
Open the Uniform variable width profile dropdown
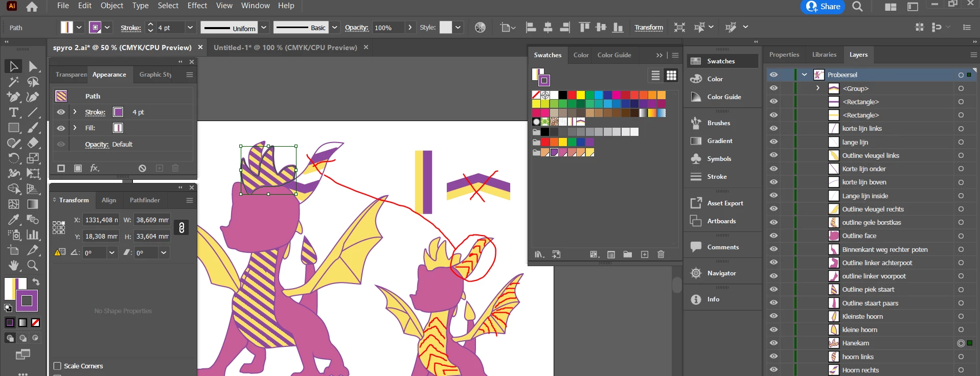click(x=264, y=28)
